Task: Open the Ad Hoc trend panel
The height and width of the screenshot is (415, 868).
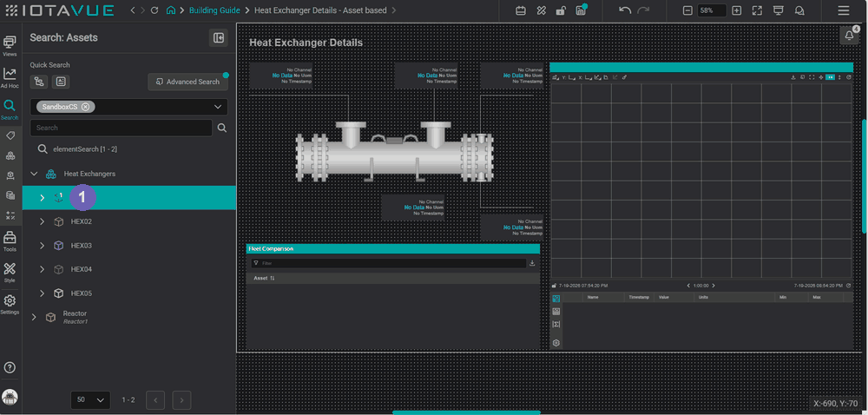Action: click(10, 77)
